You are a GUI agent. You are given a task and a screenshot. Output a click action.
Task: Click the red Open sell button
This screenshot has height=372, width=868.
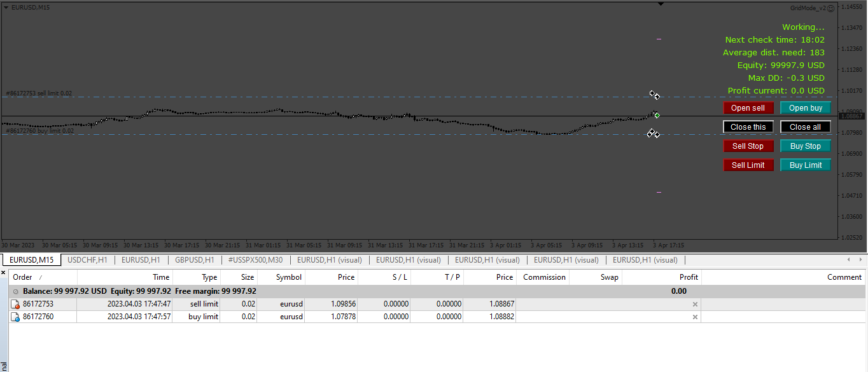tap(748, 108)
